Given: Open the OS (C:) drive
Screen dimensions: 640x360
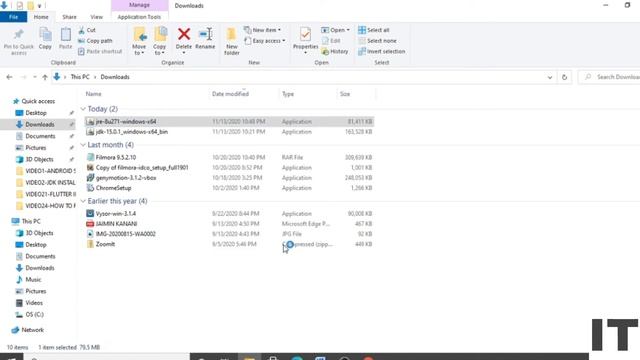Looking at the screenshot, I should tap(34, 315).
